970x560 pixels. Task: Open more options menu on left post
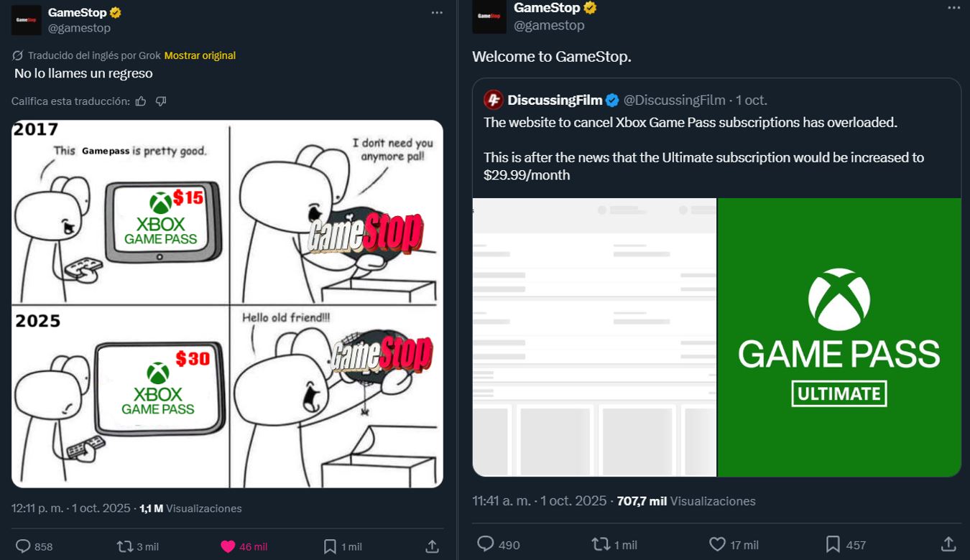[x=437, y=13]
